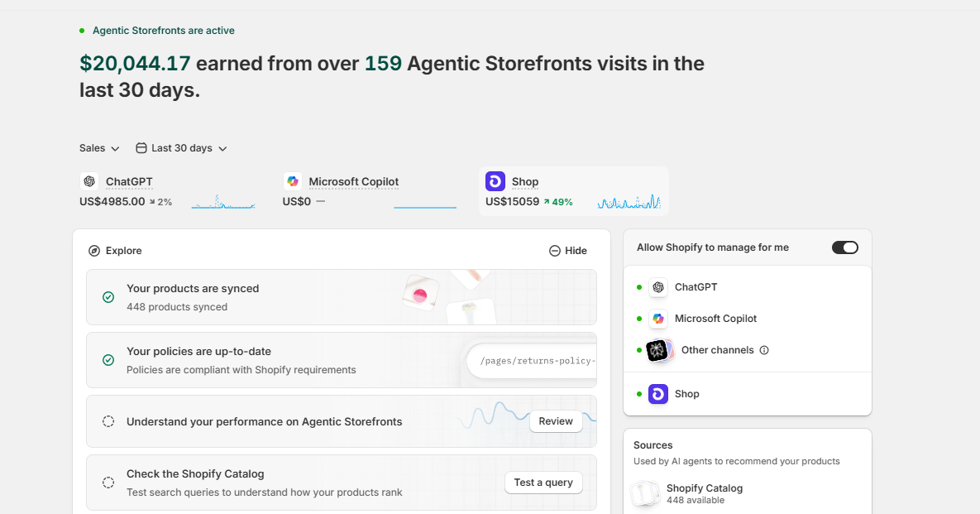Click the ChatGPT icon in channels panel
Viewport: 980px width, 514px height.
658,287
